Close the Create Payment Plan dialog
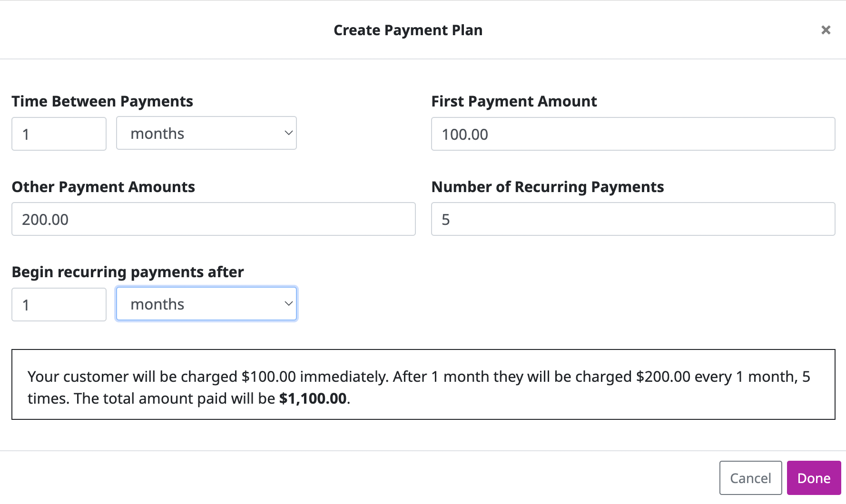The width and height of the screenshot is (846, 504). click(x=826, y=29)
